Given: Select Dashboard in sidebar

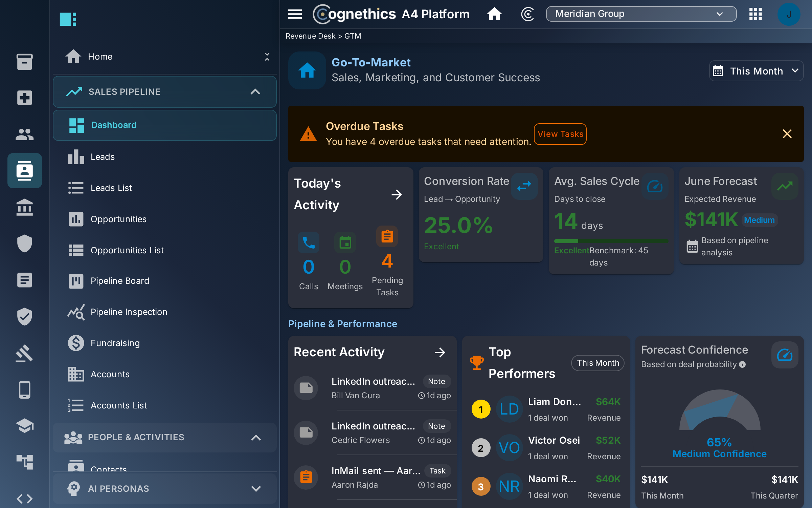Looking at the screenshot, I should click(165, 125).
